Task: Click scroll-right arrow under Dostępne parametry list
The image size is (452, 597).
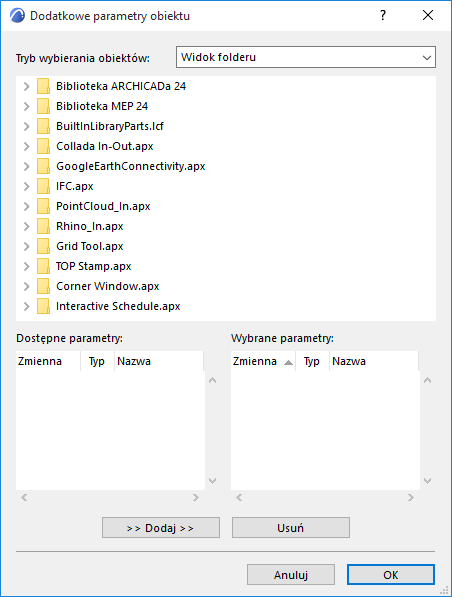Action: coord(196,497)
